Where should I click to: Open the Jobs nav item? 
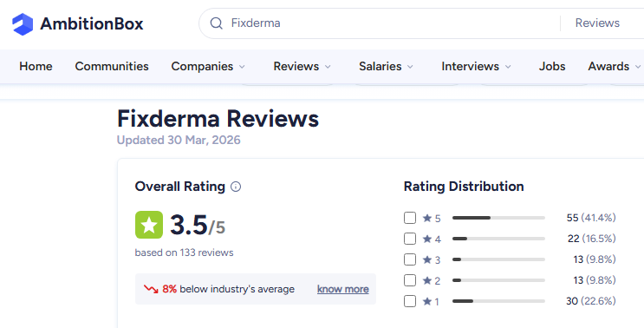tap(552, 66)
